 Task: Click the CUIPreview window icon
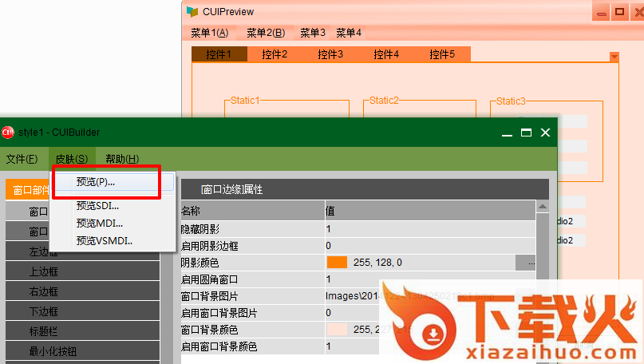point(192,11)
